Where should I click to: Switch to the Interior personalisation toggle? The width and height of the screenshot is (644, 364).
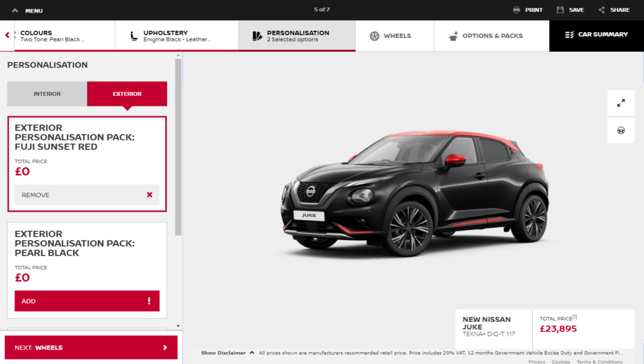click(x=47, y=94)
